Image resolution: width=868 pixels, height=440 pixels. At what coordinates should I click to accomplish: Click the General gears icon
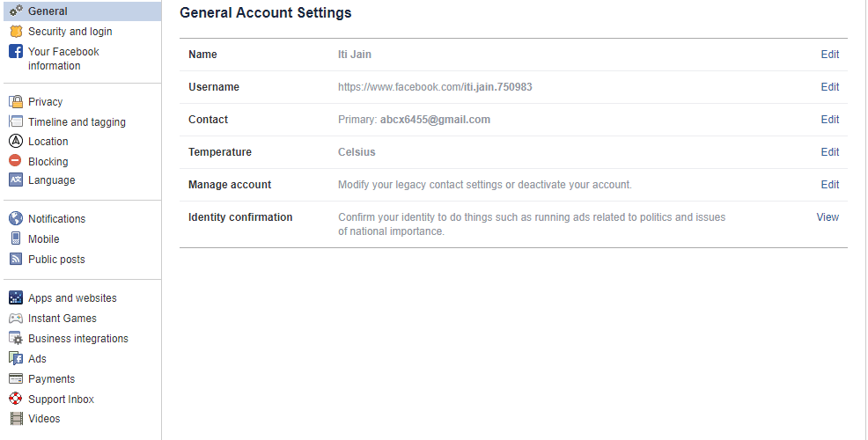(16, 11)
